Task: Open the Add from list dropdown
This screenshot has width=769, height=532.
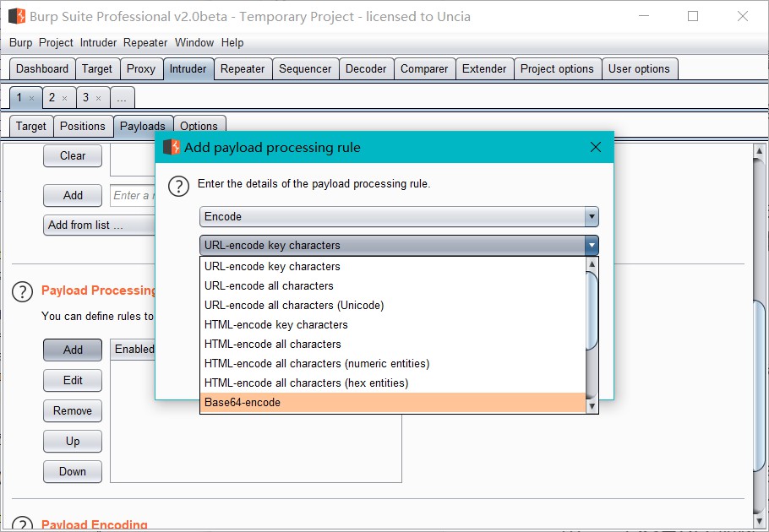Action: tap(101, 225)
